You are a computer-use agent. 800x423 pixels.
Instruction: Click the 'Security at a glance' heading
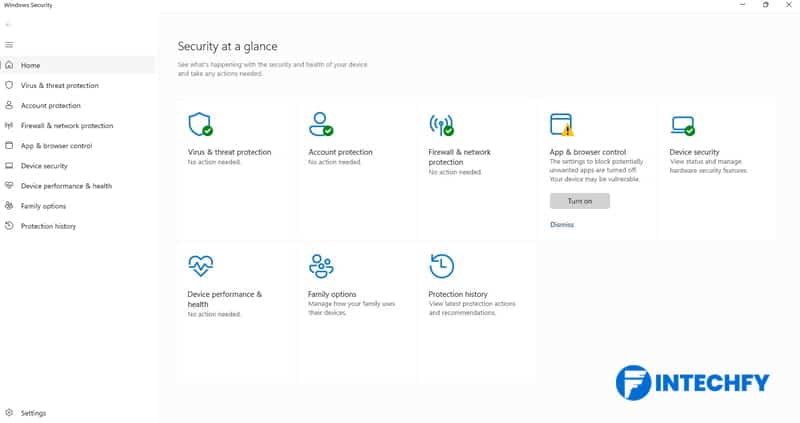(228, 46)
